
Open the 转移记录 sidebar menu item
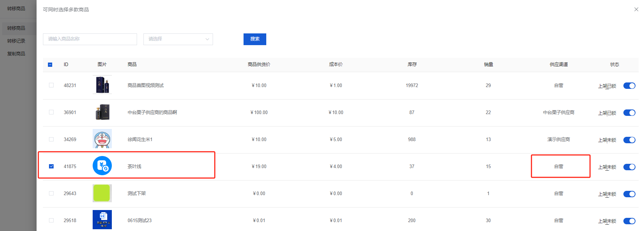coord(16,41)
